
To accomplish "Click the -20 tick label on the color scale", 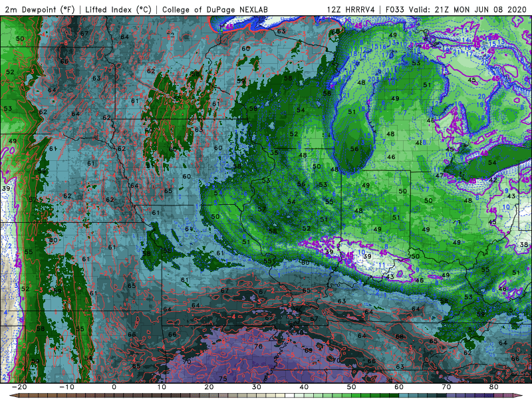I will tap(19, 387).
